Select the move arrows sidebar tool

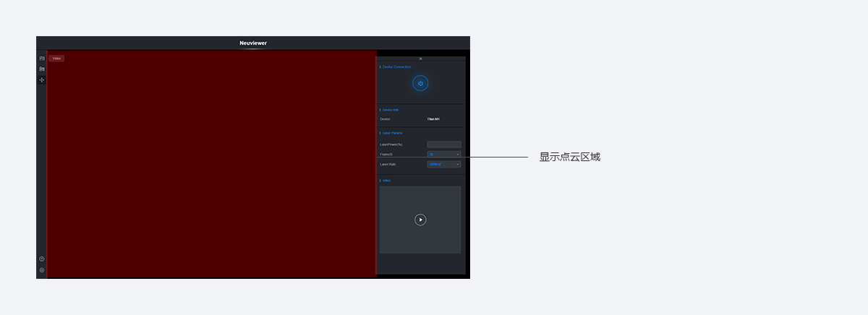click(x=42, y=79)
